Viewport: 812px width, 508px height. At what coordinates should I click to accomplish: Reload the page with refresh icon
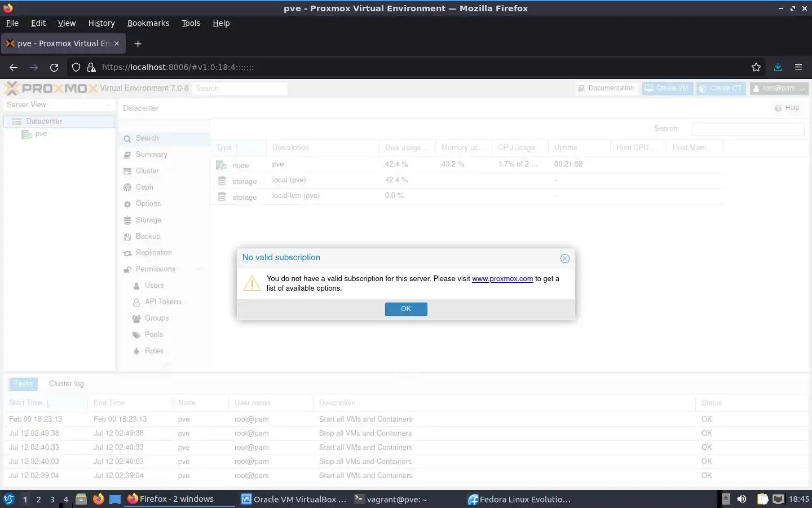coord(54,67)
